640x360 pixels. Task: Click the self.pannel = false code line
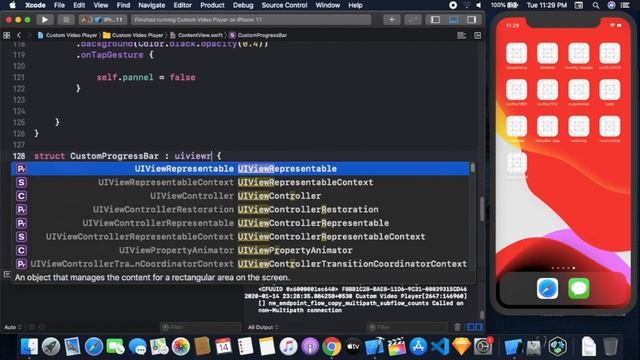[x=146, y=77]
